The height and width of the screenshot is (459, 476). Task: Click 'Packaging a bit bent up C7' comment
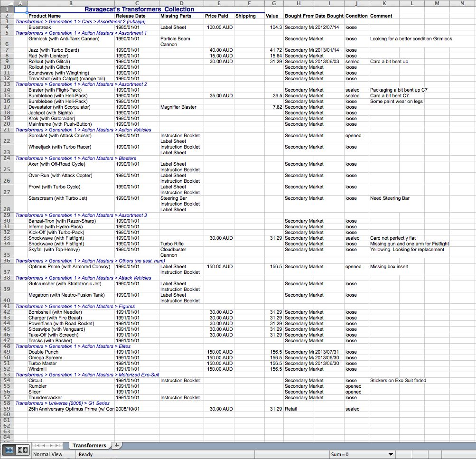[x=399, y=90]
